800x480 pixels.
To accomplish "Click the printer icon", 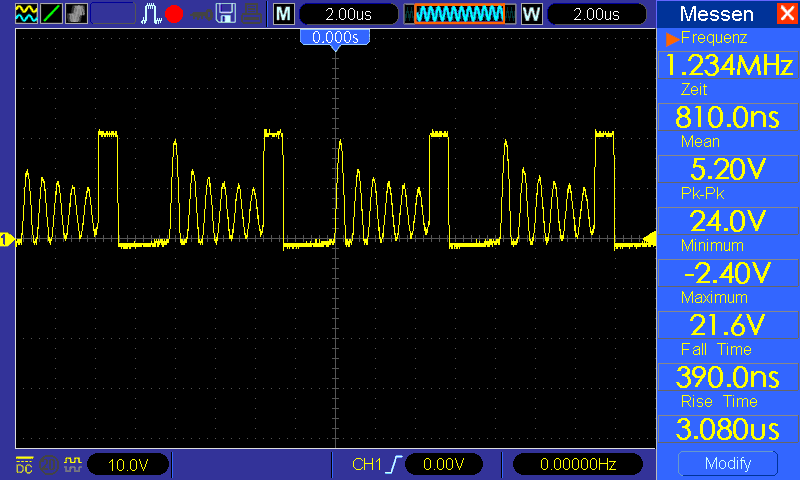I will click(252, 14).
